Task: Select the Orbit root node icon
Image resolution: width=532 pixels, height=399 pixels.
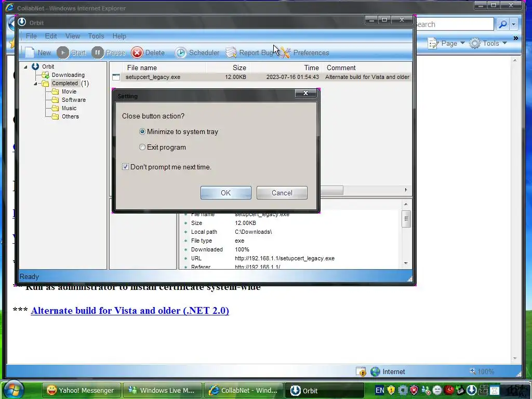Action: pos(35,66)
